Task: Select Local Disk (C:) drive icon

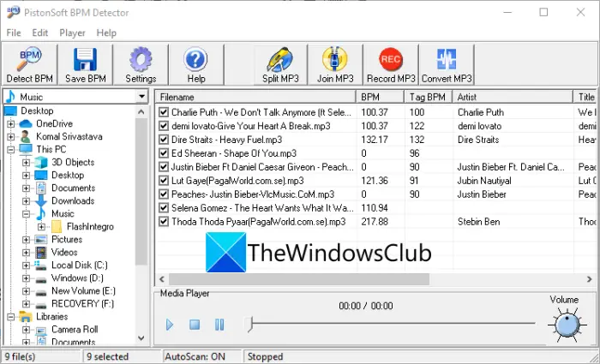Action: point(41,266)
